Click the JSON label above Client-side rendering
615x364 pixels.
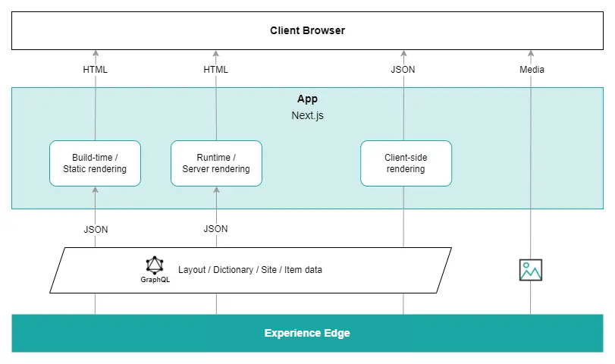click(x=403, y=70)
